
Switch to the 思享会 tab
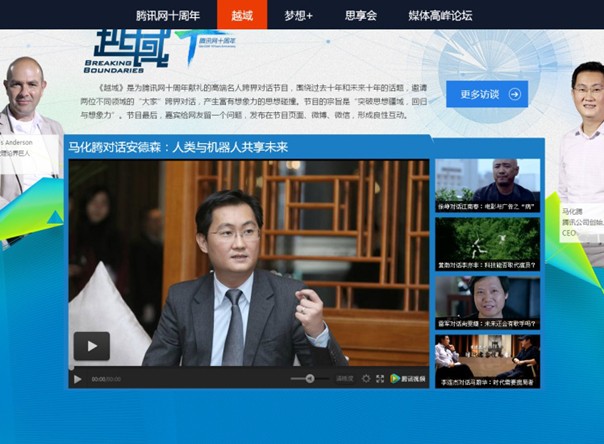(x=361, y=15)
